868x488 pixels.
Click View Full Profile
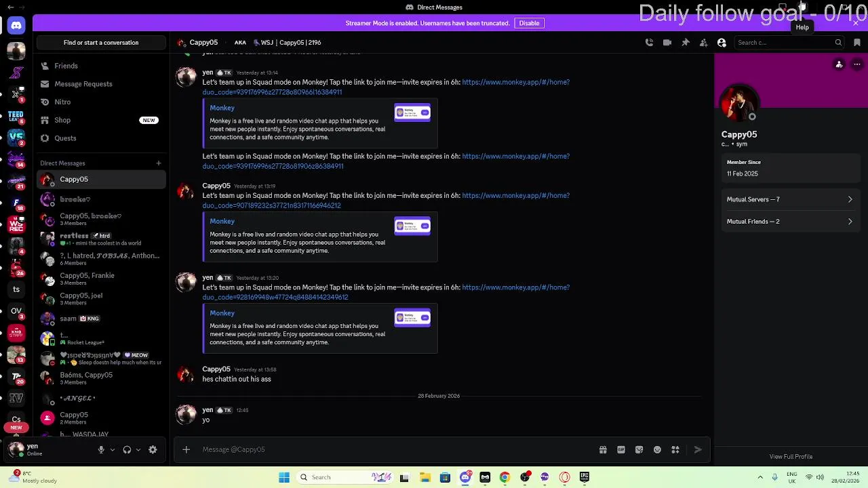[791, 457]
